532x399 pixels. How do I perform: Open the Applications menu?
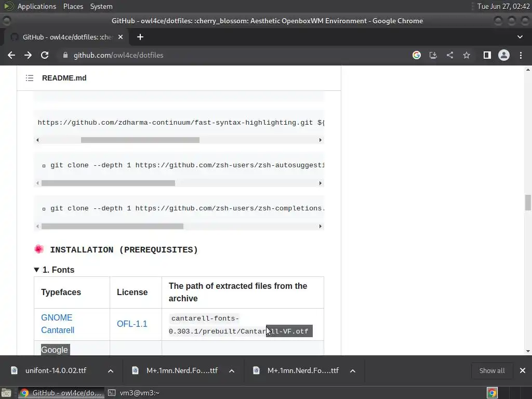pos(37,6)
